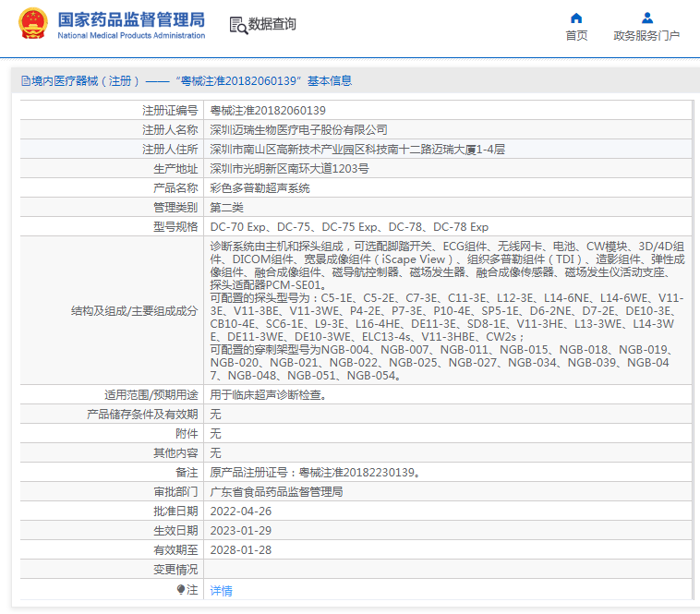The height and width of the screenshot is (614, 700).
Task: Click the 政务服务门户 user icon
Action: [646, 18]
